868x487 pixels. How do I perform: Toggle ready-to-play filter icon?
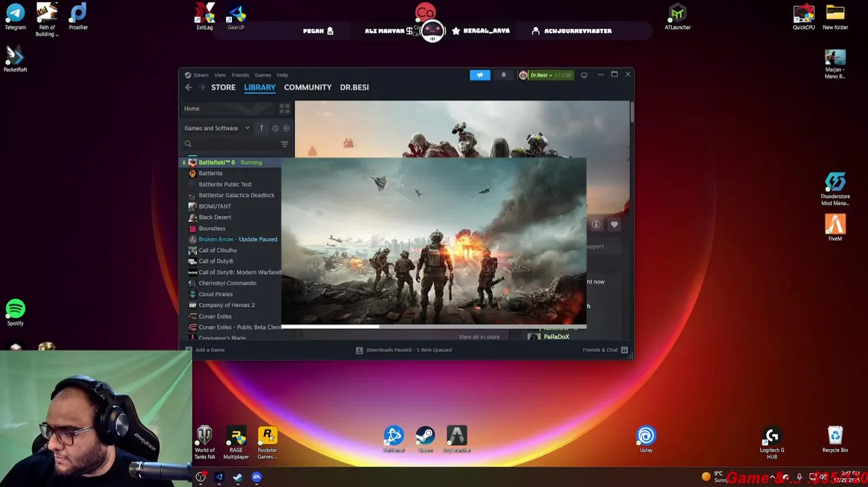(286, 128)
